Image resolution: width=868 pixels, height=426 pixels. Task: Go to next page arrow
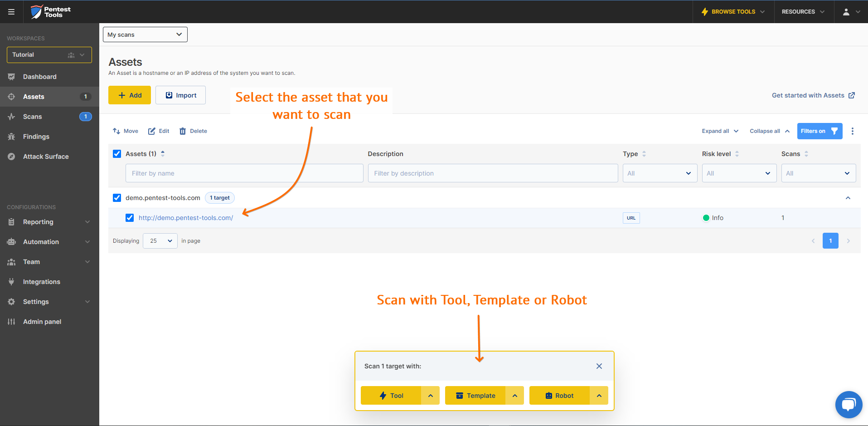point(849,241)
